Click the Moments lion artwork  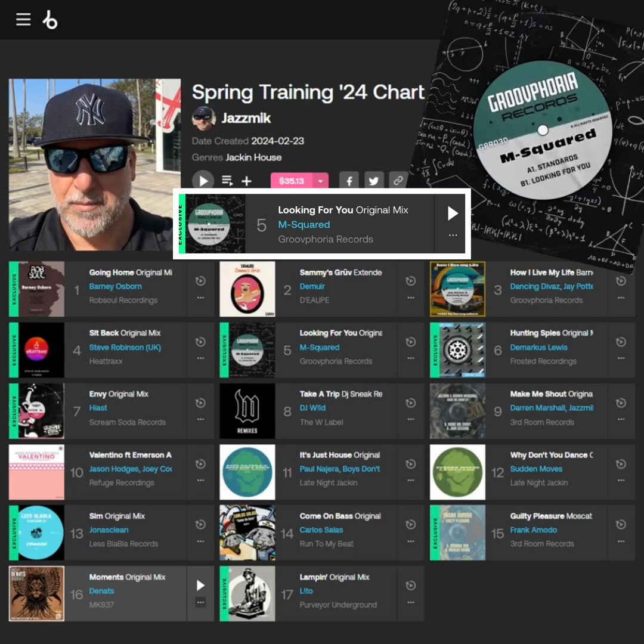[x=36, y=593]
